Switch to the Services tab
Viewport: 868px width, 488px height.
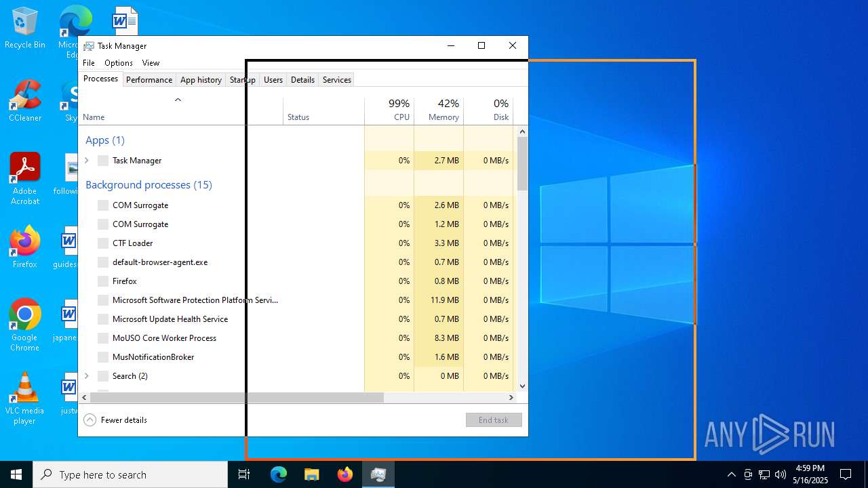[x=337, y=80]
